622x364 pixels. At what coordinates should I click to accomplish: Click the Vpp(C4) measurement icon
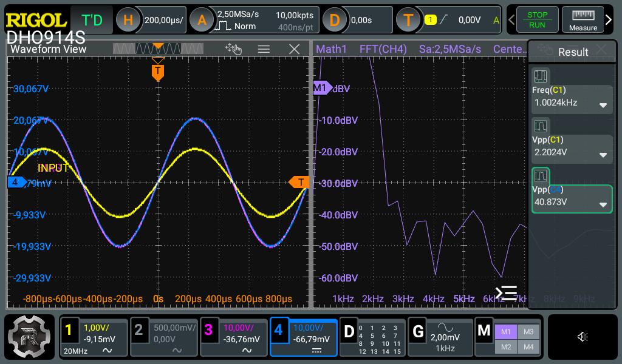pos(540,175)
